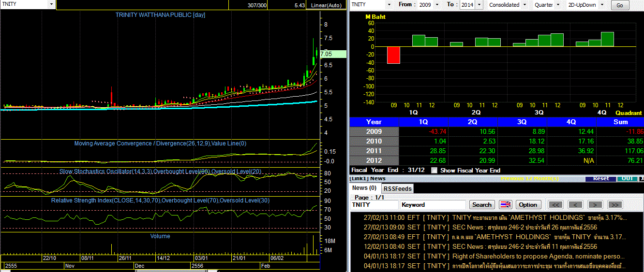
Task: Click the 3Q column header in table
Action: (522, 122)
